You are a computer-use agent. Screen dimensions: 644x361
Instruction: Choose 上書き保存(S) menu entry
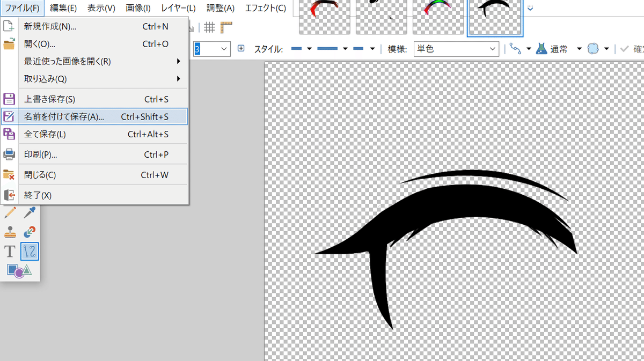(94, 99)
